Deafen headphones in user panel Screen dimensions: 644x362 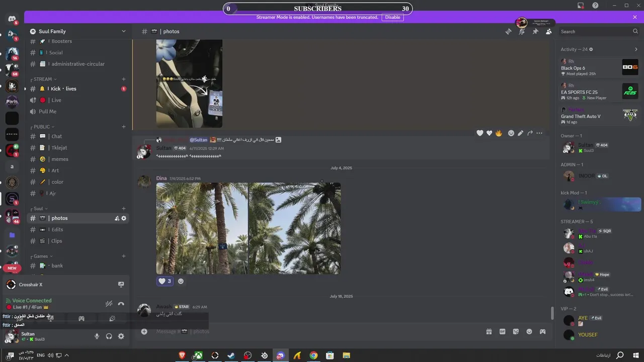(x=109, y=336)
